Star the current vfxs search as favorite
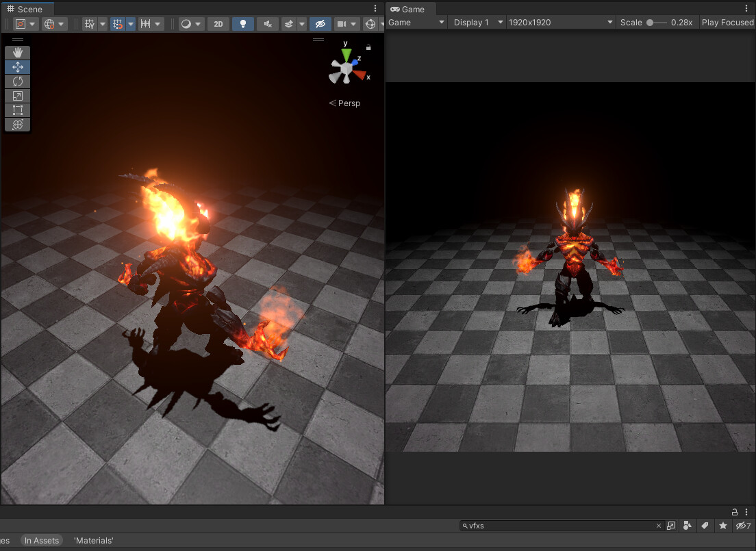Image resolution: width=756 pixels, height=551 pixels. [x=722, y=525]
